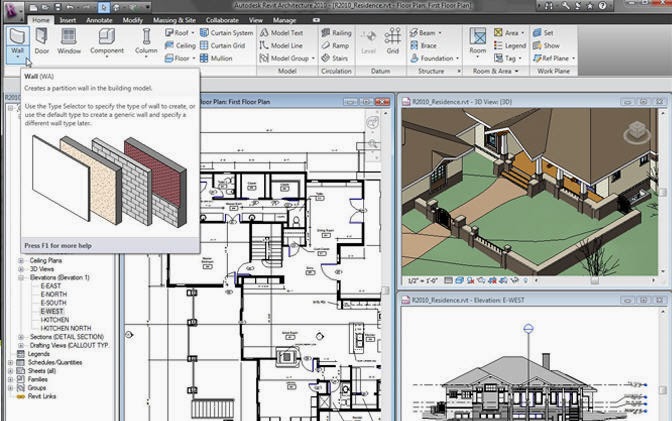672x421 pixels.
Task: Click the ViewCube in the 3D view
Action: [637, 132]
